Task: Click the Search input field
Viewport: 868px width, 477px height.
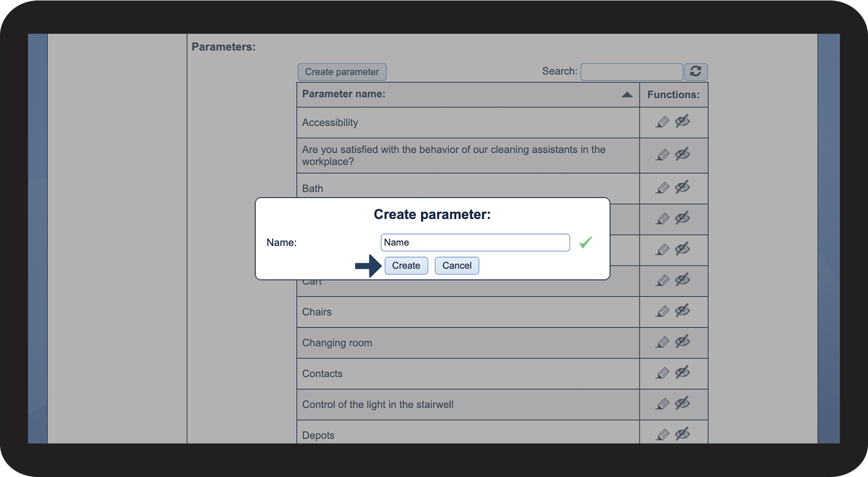Action: (x=631, y=72)
